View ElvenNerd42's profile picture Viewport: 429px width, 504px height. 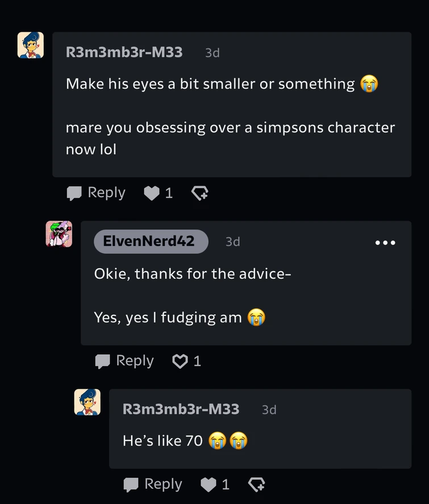[x=59, y=234]
